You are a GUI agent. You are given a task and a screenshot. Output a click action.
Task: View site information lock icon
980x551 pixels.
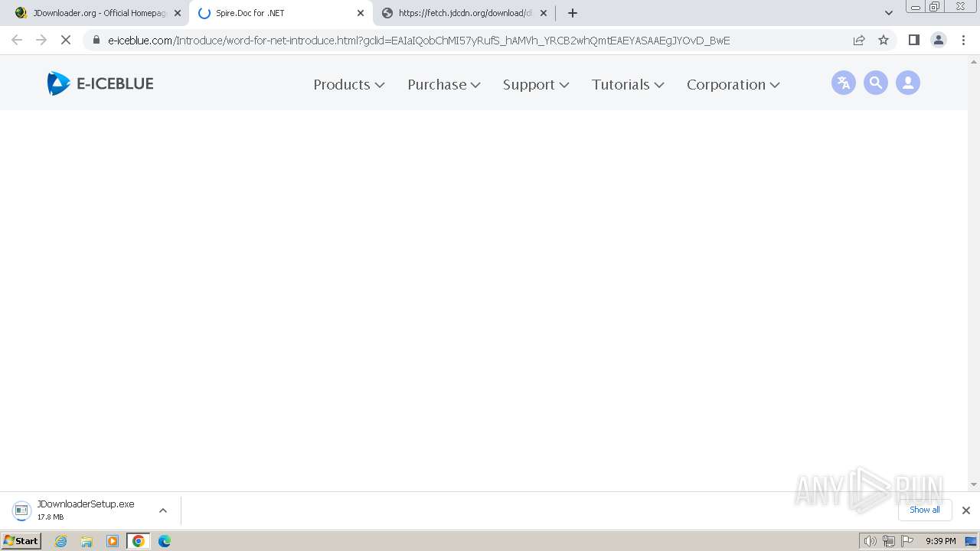(x=96, y=40)
